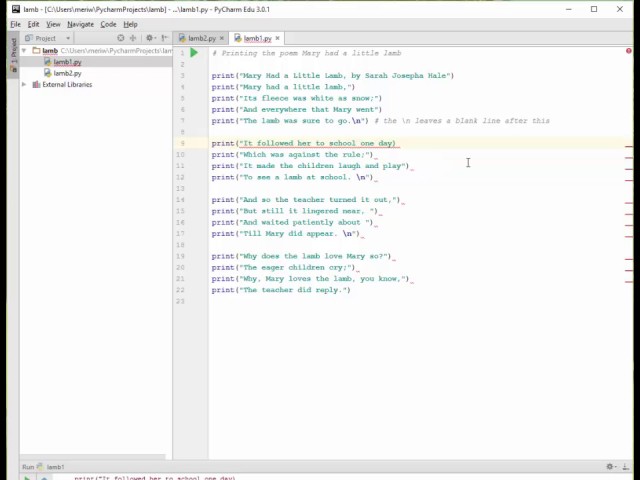
Task: Click the lamb2.py file icon in tree
Action: pos(47,73)
